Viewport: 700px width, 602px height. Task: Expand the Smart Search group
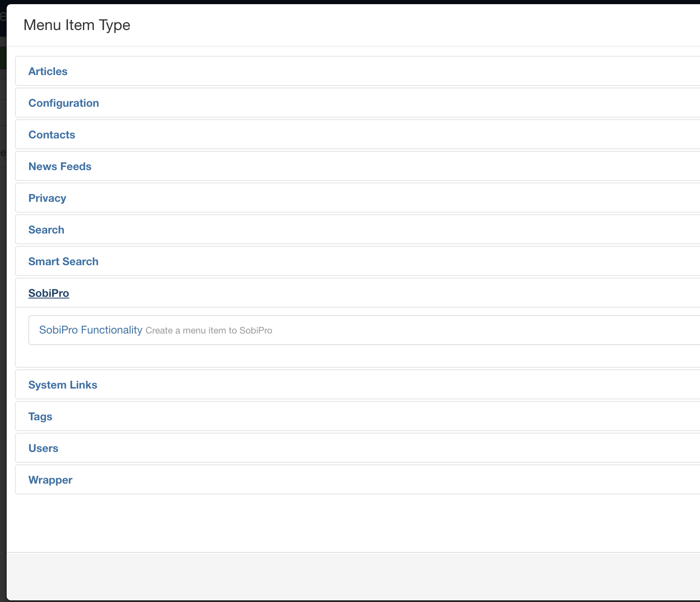click(63, 261)
